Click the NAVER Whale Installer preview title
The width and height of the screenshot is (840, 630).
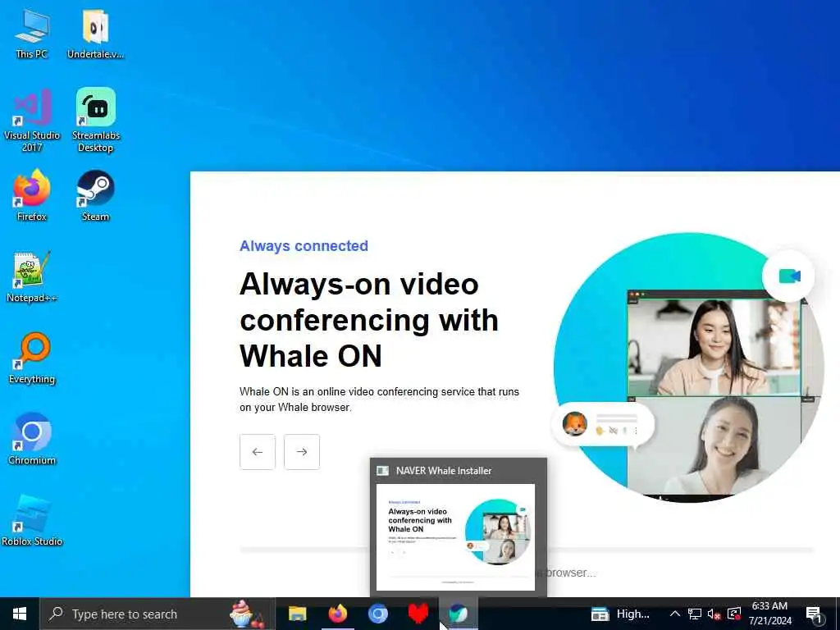click(444, 471)
